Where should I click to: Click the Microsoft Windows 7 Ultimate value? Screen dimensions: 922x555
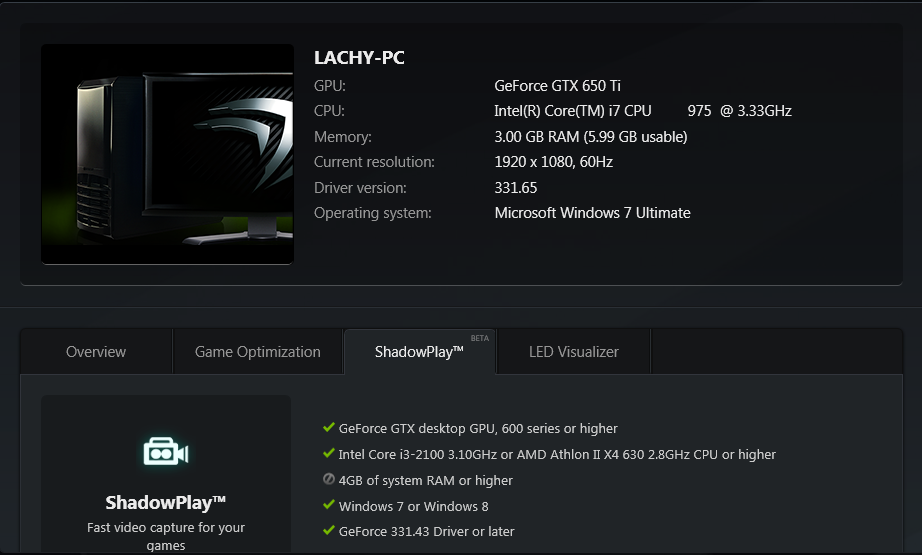click(x=592, y=213)
